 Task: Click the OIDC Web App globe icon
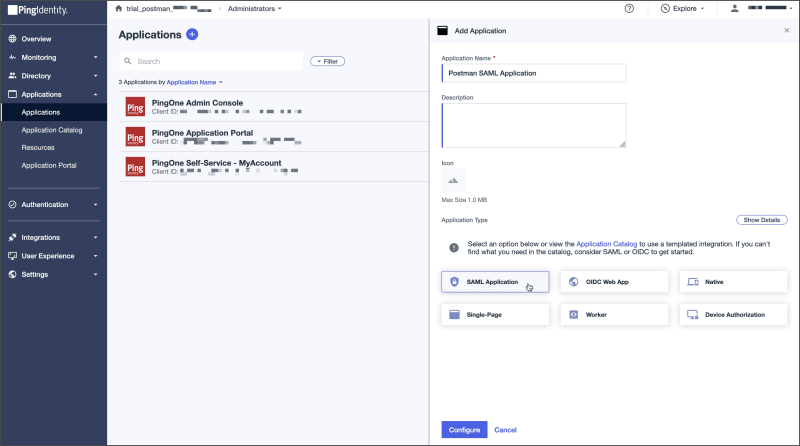(x=573, y=282)
